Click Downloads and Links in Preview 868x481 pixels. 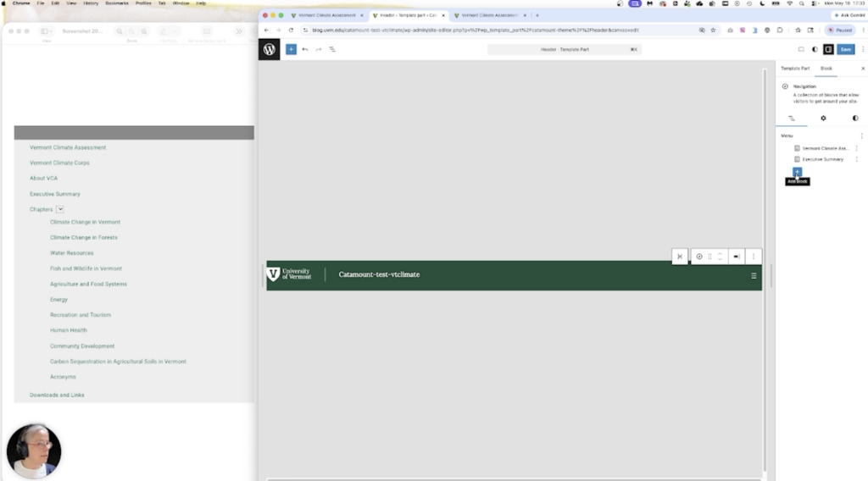coord(57,395)
